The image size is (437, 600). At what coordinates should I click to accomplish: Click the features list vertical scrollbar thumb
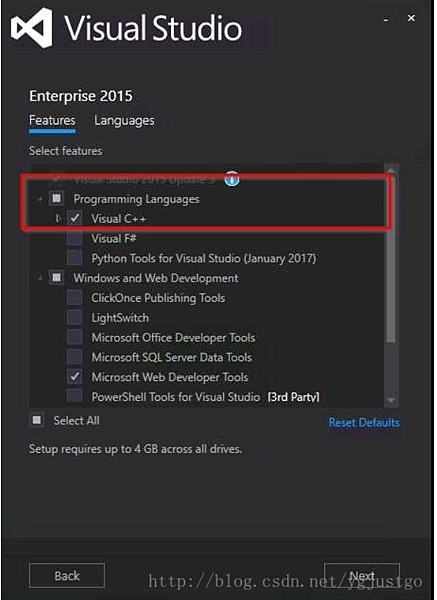coord(391,259)
